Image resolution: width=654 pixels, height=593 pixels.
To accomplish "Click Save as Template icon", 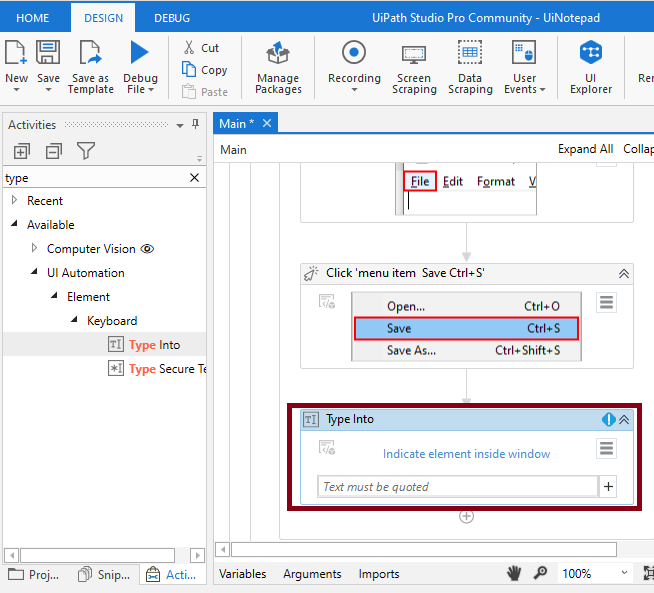I will coord(91,53).
